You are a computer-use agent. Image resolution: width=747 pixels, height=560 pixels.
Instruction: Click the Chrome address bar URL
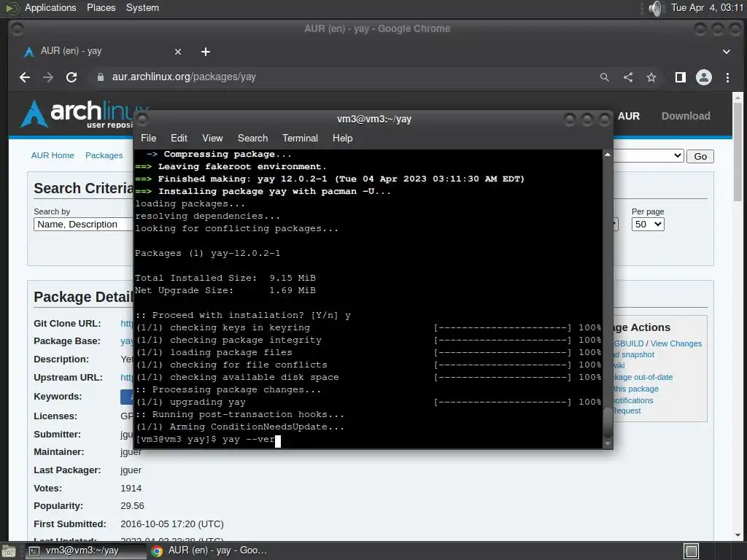(184, 77)
